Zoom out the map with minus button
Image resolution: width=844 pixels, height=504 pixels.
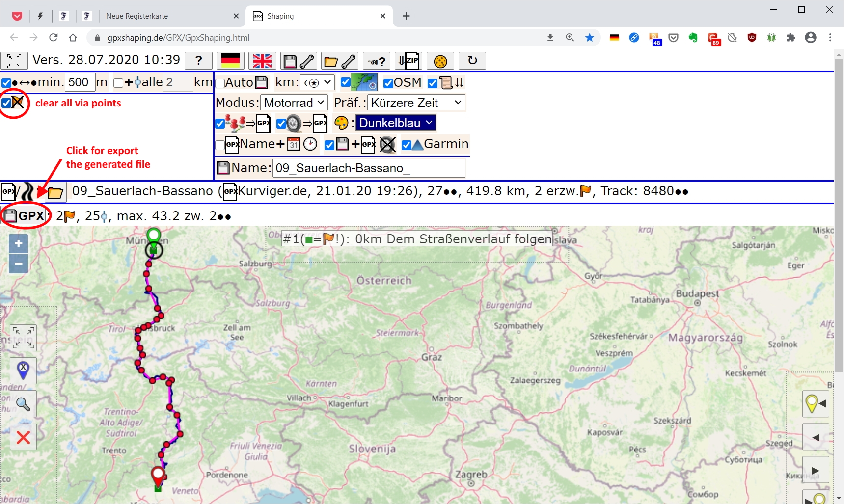(19, 264)
